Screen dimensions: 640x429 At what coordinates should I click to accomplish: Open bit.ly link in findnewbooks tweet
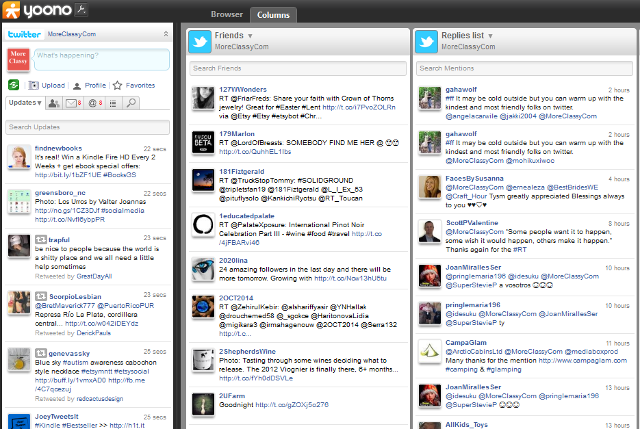point(68,175)
